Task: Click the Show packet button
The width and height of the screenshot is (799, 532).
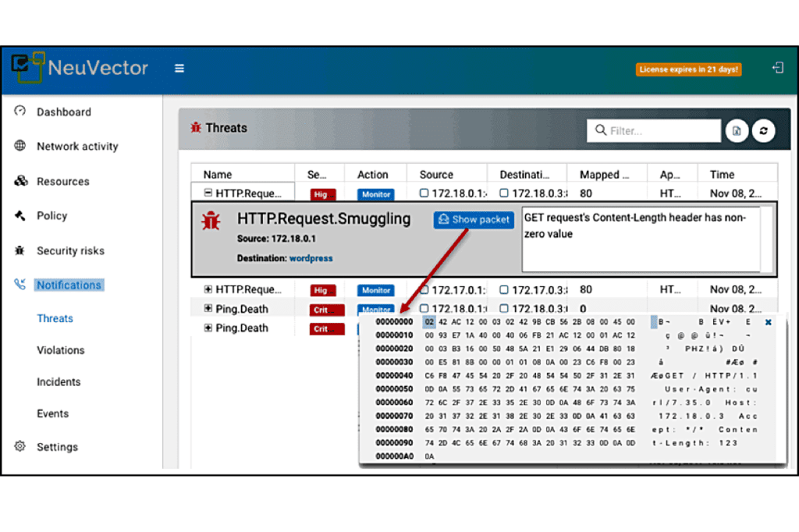Action: point(474,220)
